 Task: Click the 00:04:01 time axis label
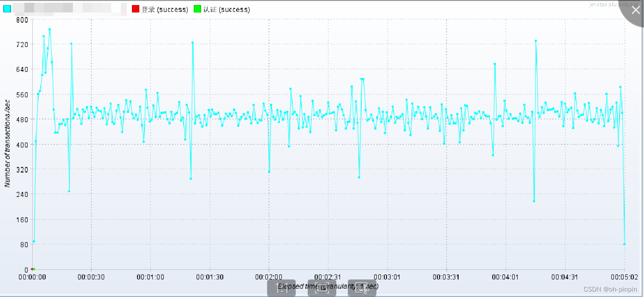point(506,277)
